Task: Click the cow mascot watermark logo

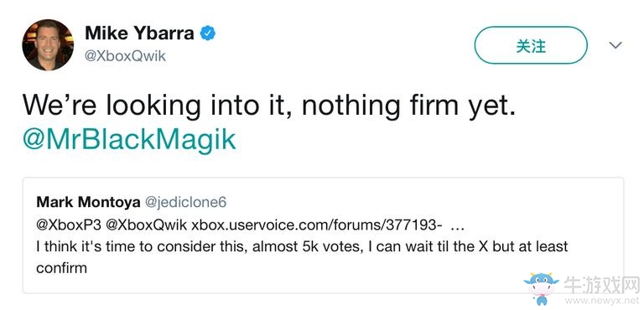Action: (541, 287)
